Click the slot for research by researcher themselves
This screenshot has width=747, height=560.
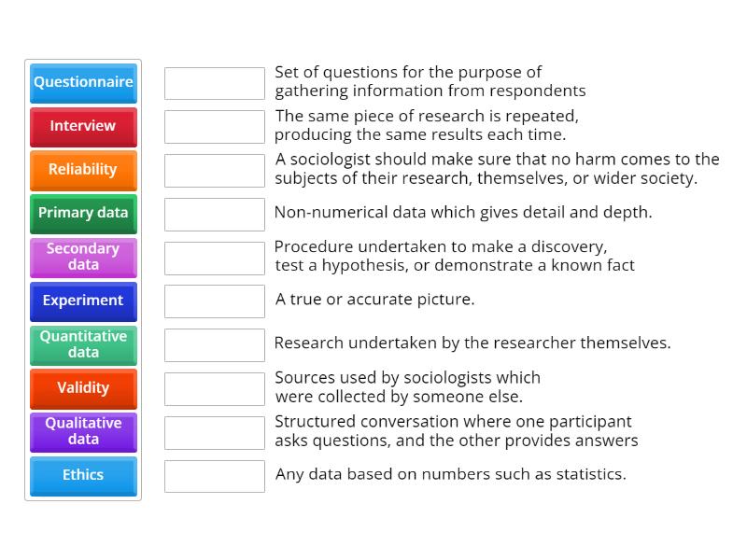(x=214, y=344)
